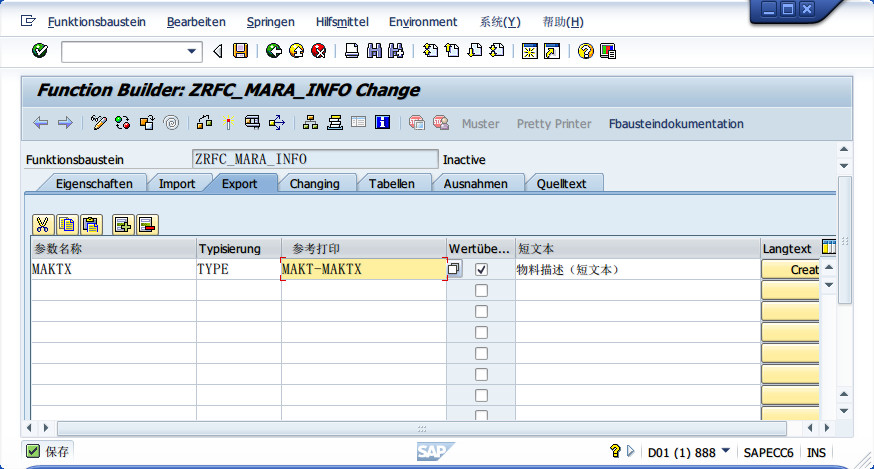Click the Delete Row icon
874x469 pixels.
[x=147, y=225]
